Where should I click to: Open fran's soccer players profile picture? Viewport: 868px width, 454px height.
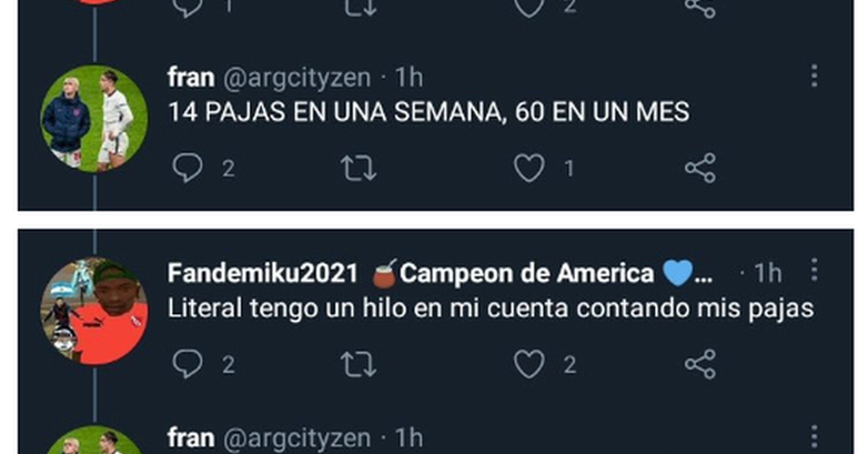94,118
